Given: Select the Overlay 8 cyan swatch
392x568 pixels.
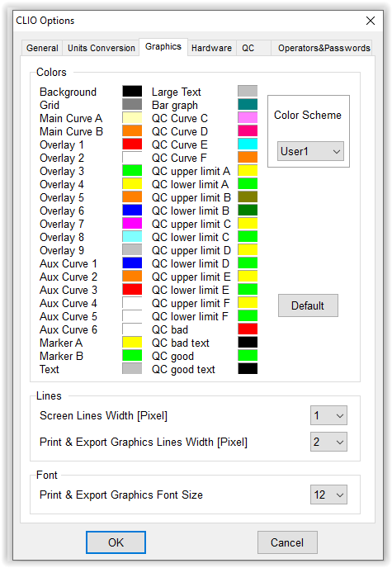Looking at the screenshot, I should [132, 237].
